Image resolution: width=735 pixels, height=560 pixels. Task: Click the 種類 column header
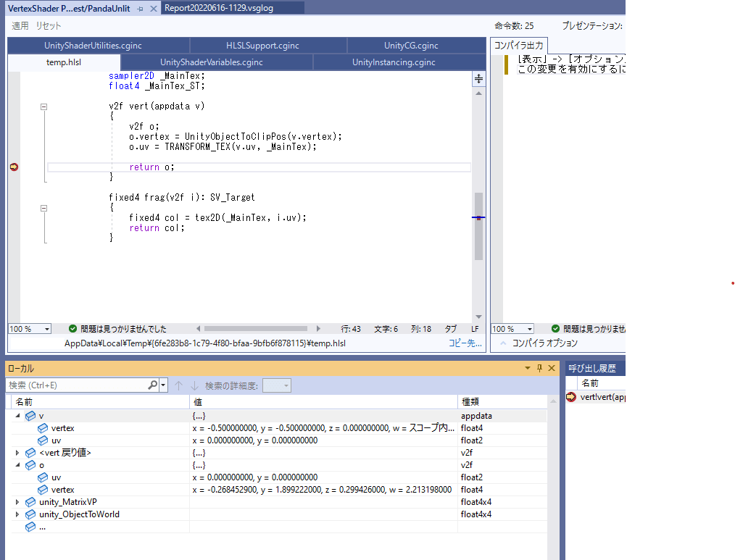point(502,401)
